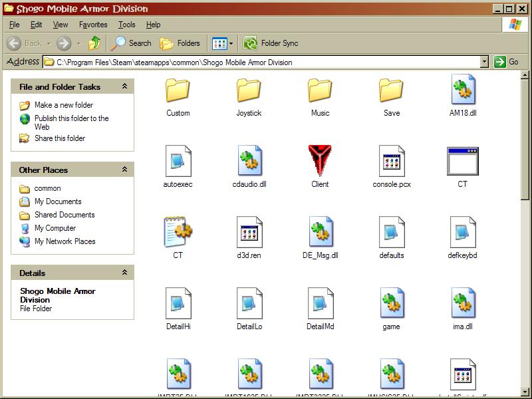The height and width of the screenshot is (399, 532).
Task: Open the Help menu
Action: [153, 25]
